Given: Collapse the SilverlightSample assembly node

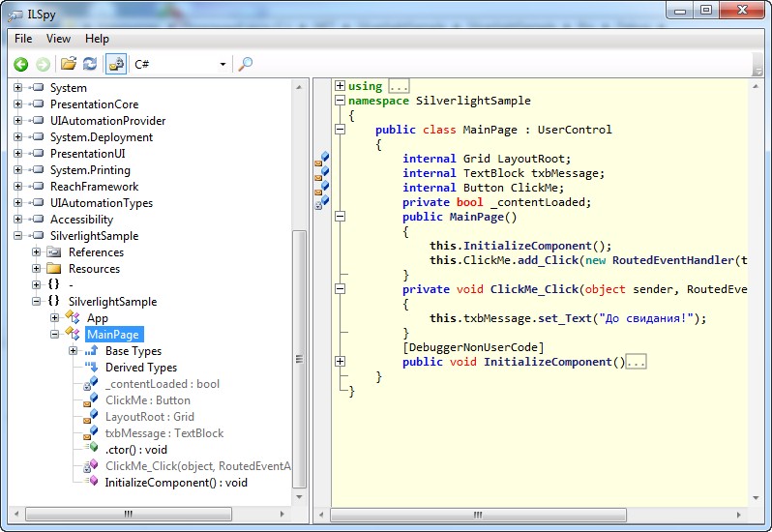Looking at the screenshot, I should [17, 236].
